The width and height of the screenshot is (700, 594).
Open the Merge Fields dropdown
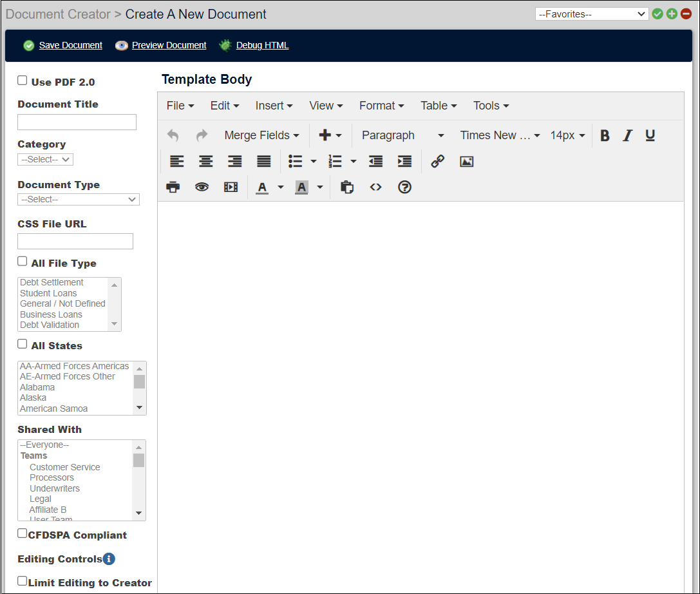pos(261,135)
